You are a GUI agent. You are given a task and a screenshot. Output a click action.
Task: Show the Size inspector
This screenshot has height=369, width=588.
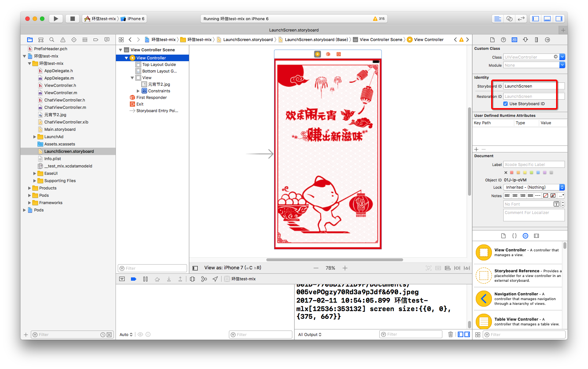click(536, 40)
